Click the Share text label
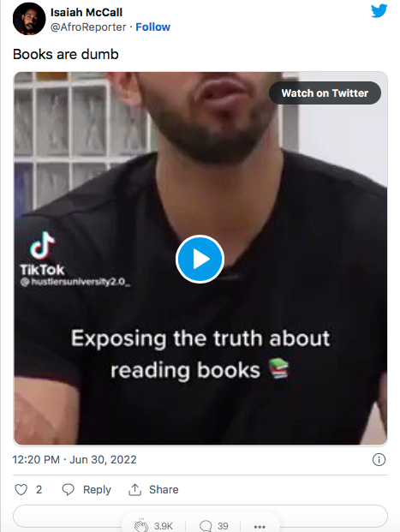400x532 pixels. coord(164,489)
